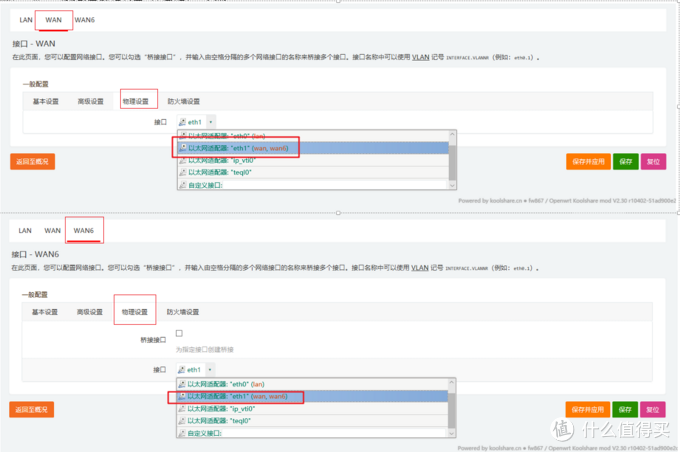The width and height of the screenshot is (680, 452).
Task: Open 防火墙设置 tab on the WAN page
Action: [183, 102]
